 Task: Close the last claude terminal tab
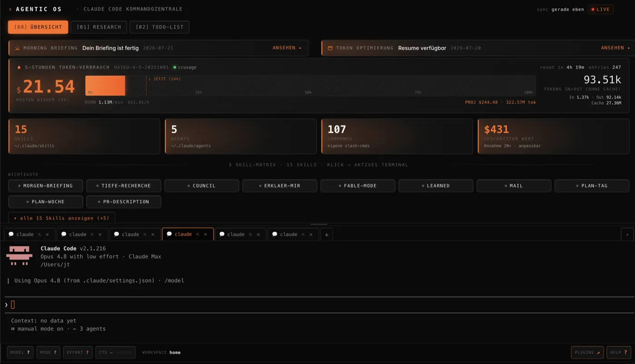click(x=311, y=234)
